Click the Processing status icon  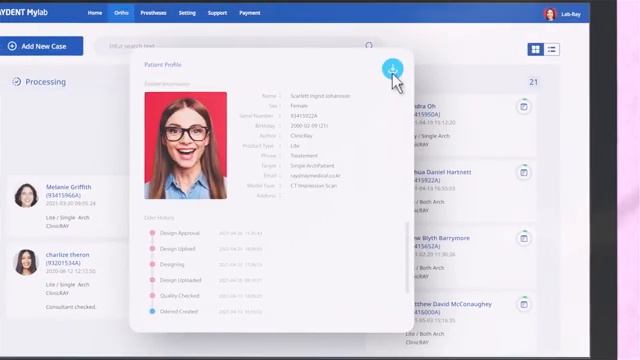17,82
